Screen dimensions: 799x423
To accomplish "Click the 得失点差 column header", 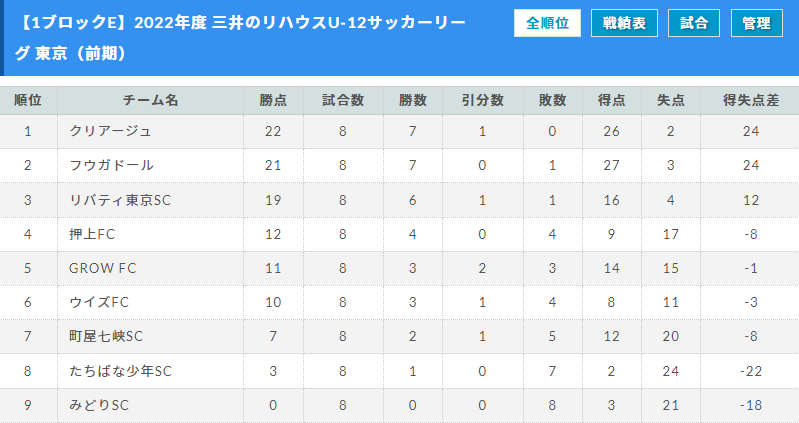I will [x=751, y=100].
